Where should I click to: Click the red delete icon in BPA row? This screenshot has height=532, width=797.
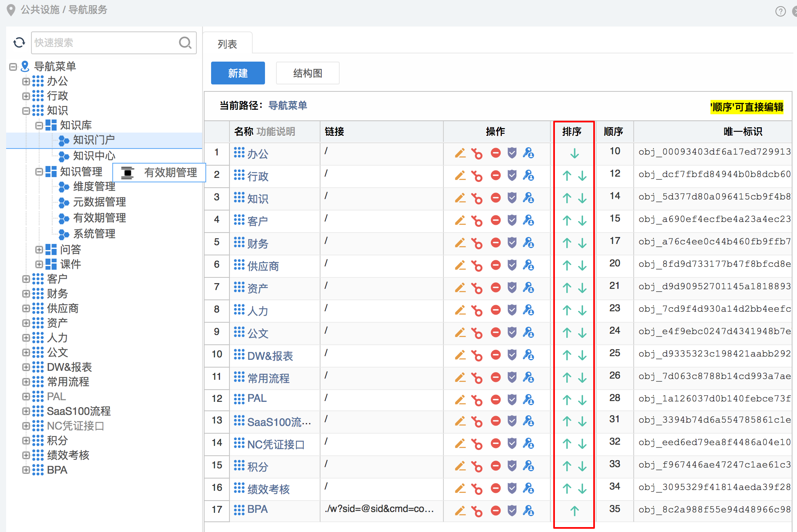tap(496, 511)
